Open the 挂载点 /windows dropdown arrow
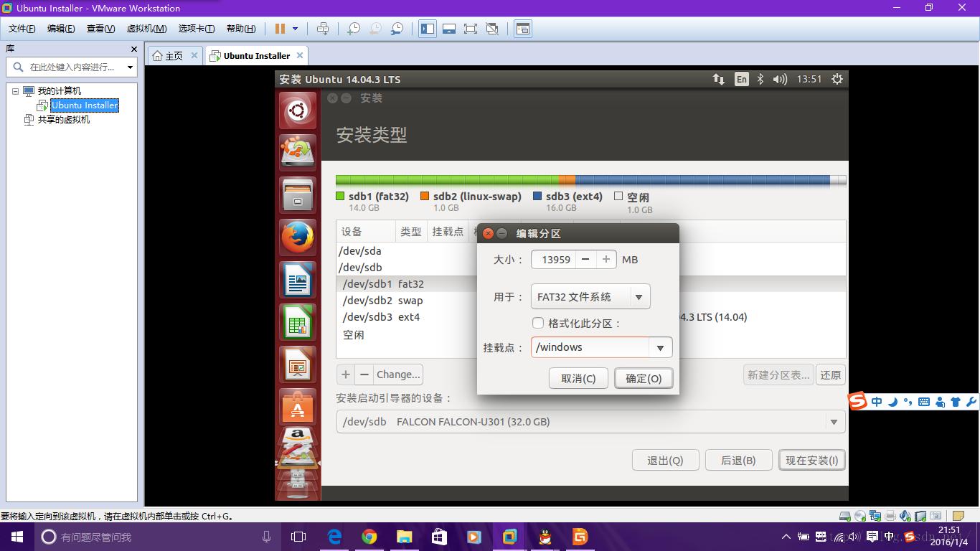Image resolution: width=980 pixels, height=551 pixels. (660, 347)
